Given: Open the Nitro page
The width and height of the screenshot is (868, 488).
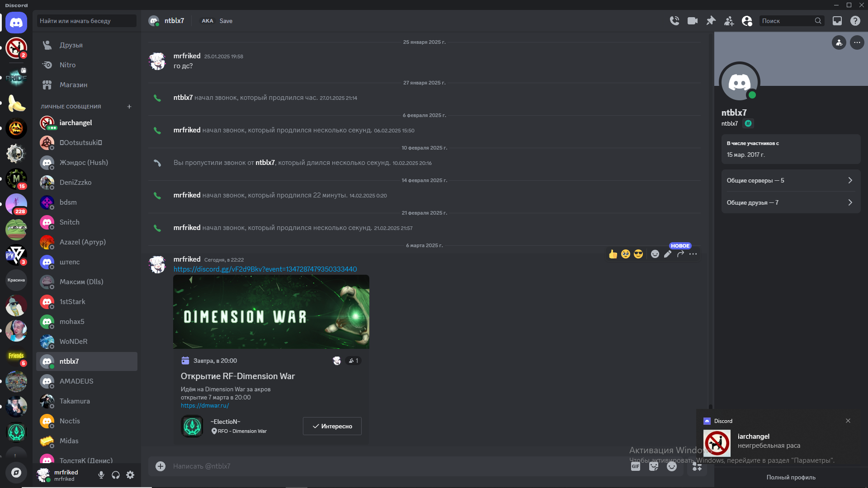Looking at the screenshot, I should [x=87, y=65].
